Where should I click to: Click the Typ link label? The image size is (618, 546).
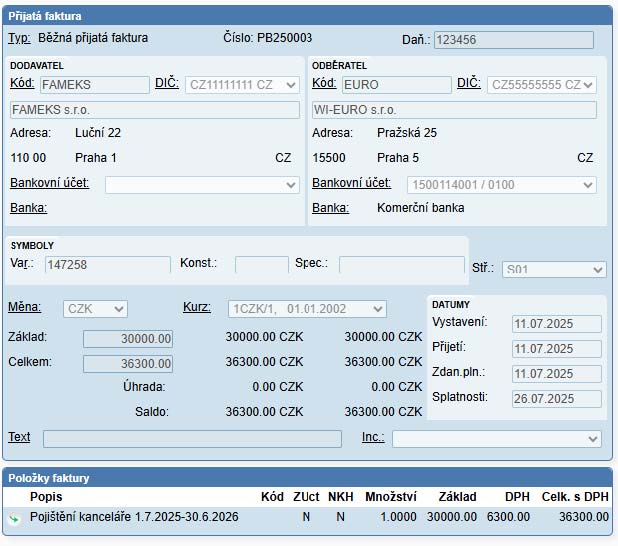coord(19,38)
